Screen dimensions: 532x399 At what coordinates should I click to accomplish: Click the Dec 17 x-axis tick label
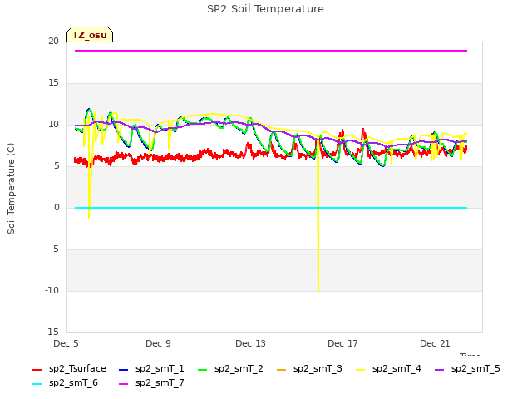point(342,343)
